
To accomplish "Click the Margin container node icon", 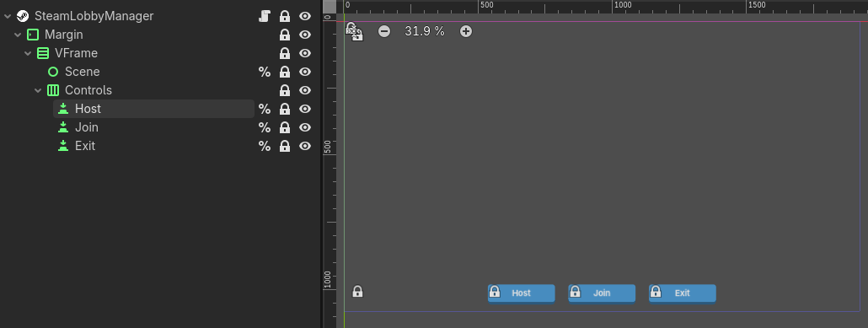I will [33, 35].
